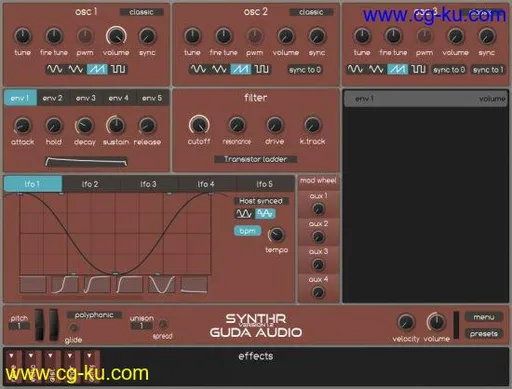Select triangle waveform for osc 1

pos(76,69)
